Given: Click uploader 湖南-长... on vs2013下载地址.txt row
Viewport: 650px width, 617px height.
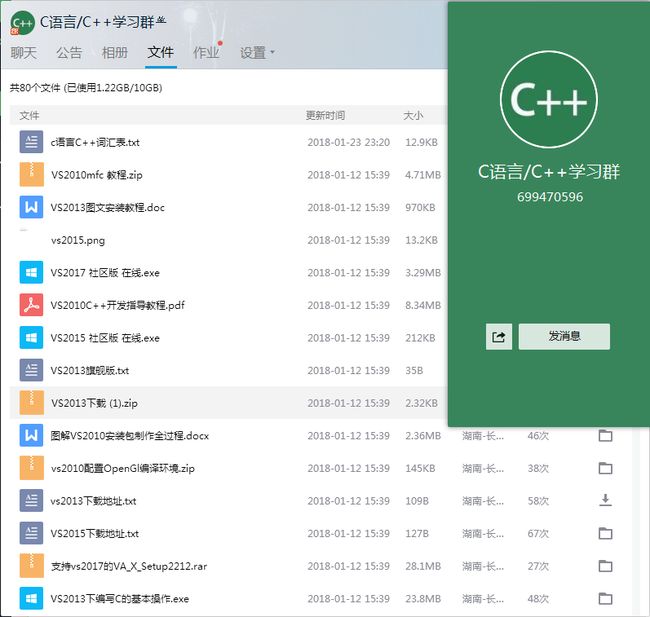Looking at the screenshot, I should point(483,501).
